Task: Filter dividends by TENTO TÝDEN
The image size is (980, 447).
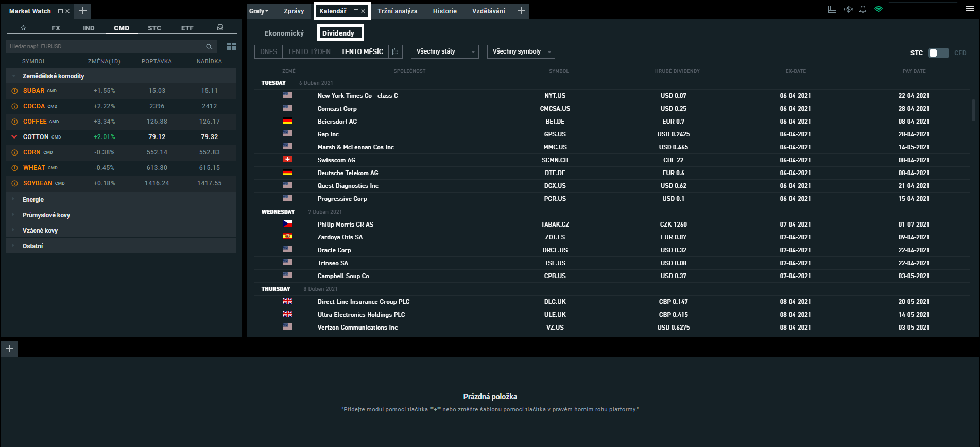Action: click(309, 51)
